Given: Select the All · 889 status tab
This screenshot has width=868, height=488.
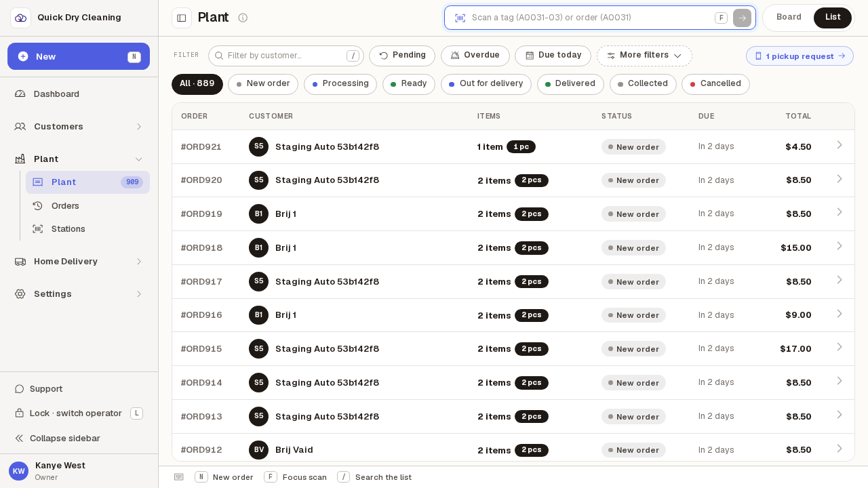Looking at the screenshot, I should (197, 84).
